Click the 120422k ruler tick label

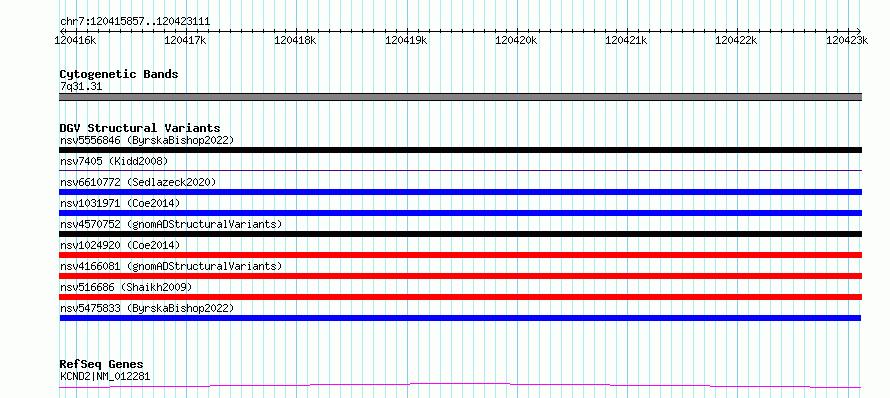click(736, 40)
